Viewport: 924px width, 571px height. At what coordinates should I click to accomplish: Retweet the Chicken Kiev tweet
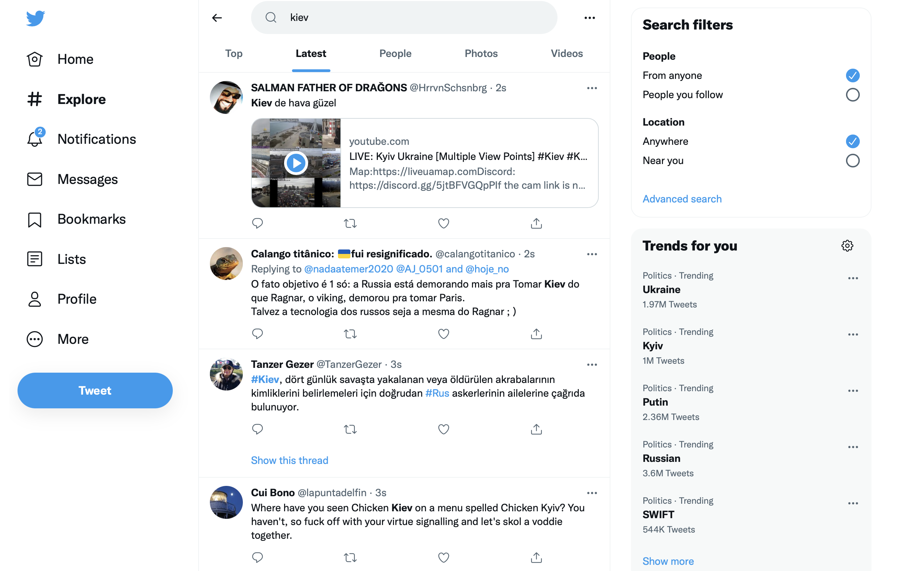[350, 557]
